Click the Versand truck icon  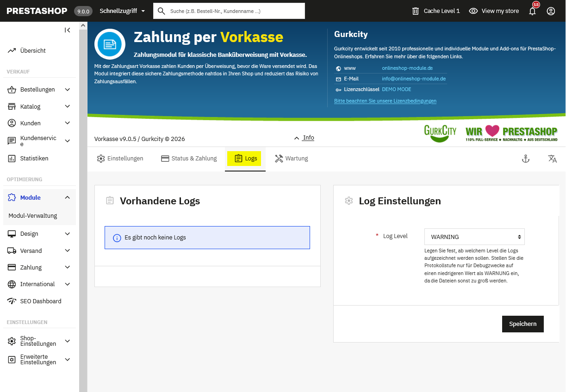tap(12, 251)
